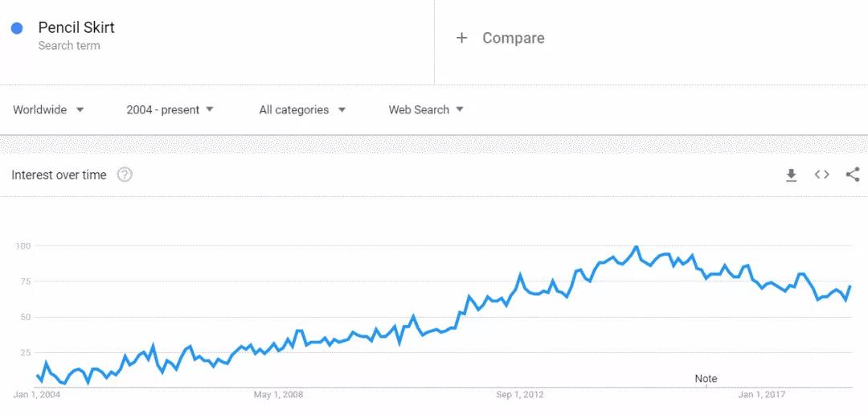Click the Jan 1, 2004 axis label
Screen dimensions: 868x415
tap(37, 395)
